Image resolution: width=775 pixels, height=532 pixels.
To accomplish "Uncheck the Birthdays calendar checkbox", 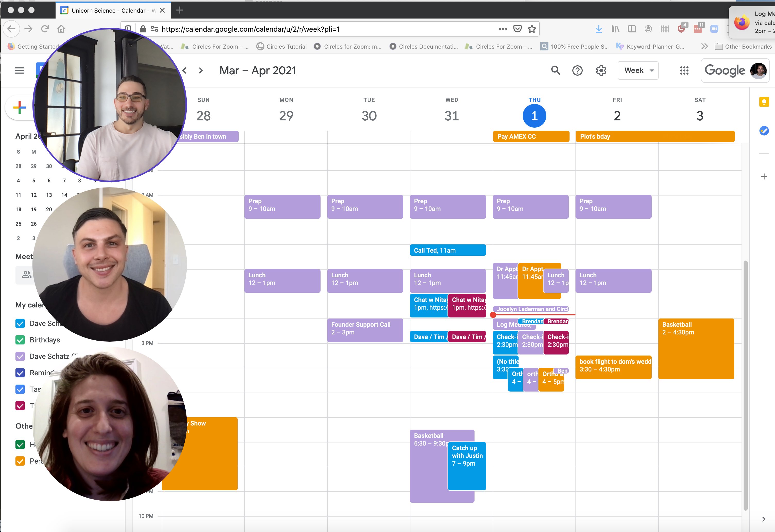I will click(x=20, y=340).
